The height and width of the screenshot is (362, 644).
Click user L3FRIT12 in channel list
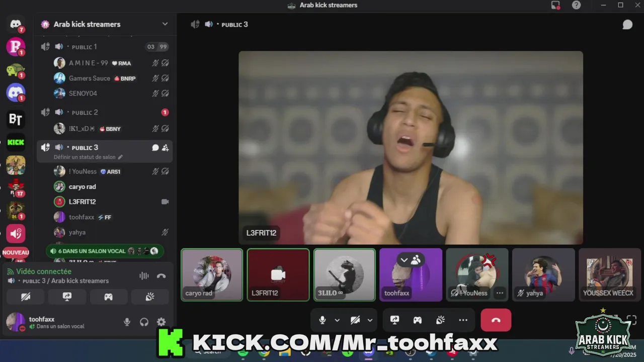tap(111, 202)
